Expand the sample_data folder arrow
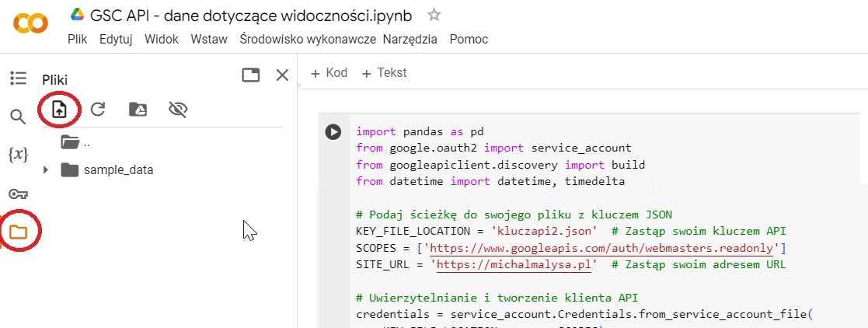This screenshot has width=868, height=328. point(46,170)
